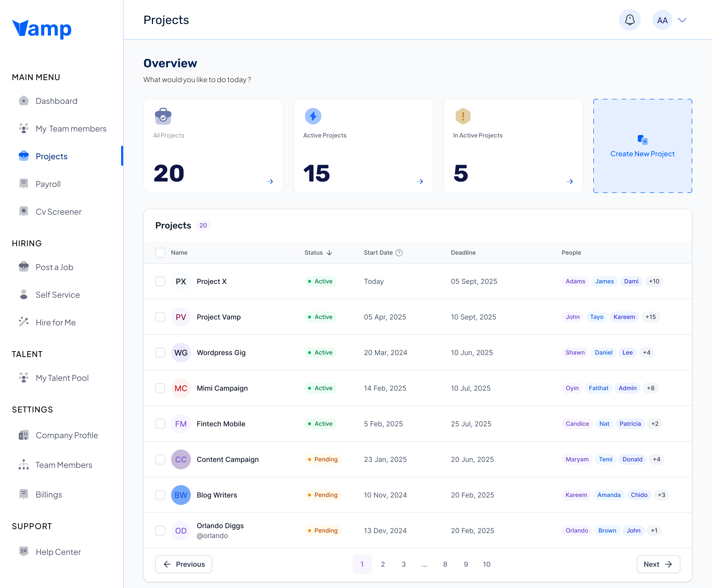
Task: Click the Pending status on Content Campaign
Action: tap(323, 459)
